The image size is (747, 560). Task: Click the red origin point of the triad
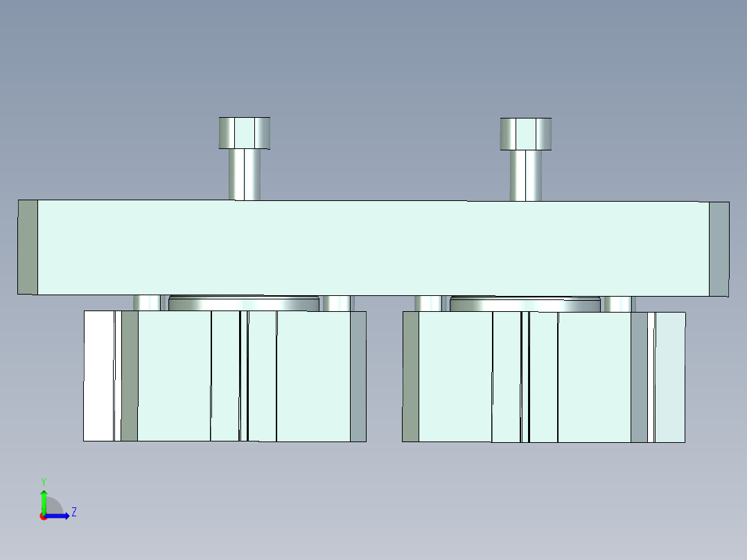(x=44, y=516)
